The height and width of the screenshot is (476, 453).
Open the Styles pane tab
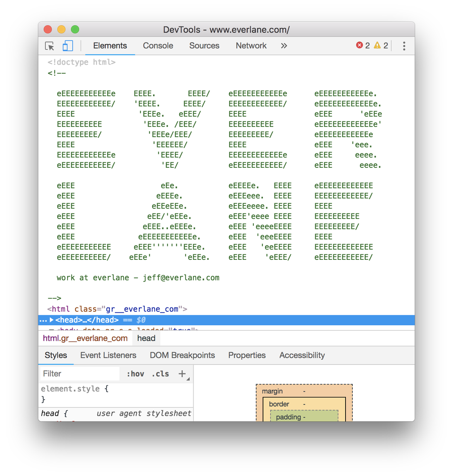coord(56,355)
